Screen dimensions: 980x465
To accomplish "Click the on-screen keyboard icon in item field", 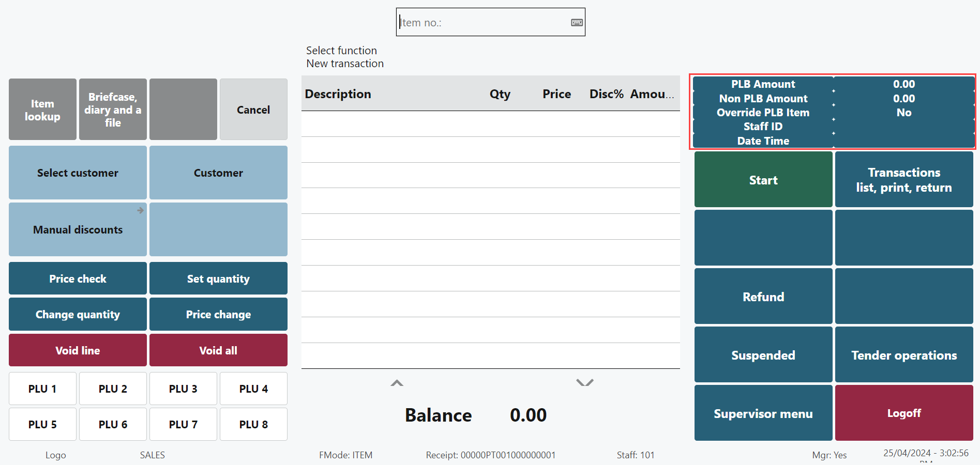I will coord(577,22).
